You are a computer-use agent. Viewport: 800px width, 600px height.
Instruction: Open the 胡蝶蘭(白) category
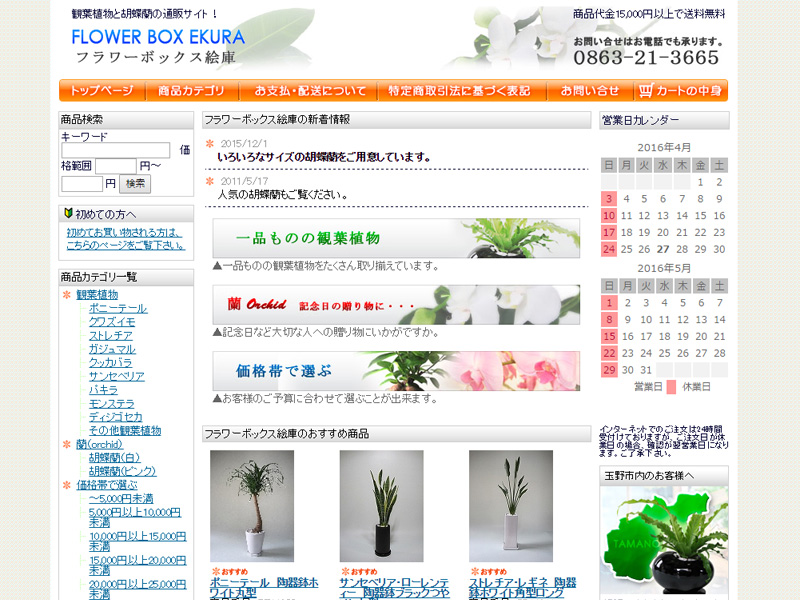coord(114,458)
